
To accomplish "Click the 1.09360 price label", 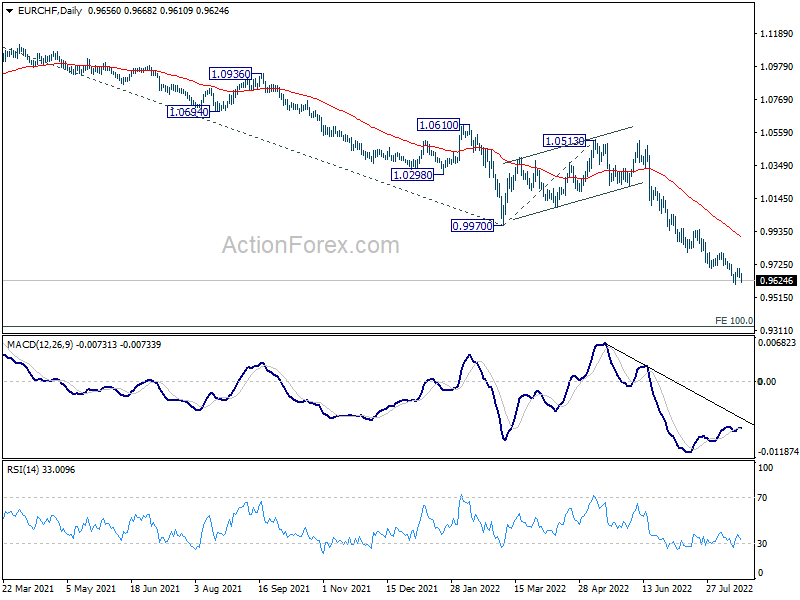I will tap(231, 74).
